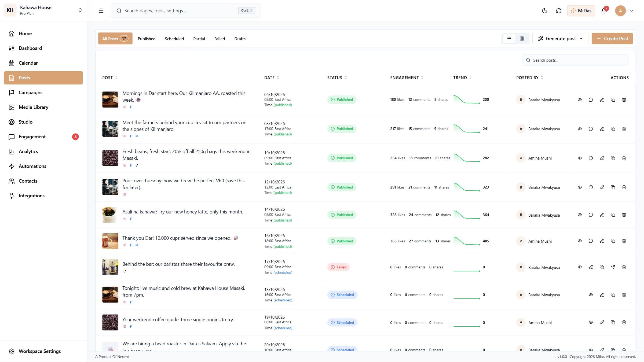Switch to list view
The image size is (644, 362).
[x=509, y=39]
